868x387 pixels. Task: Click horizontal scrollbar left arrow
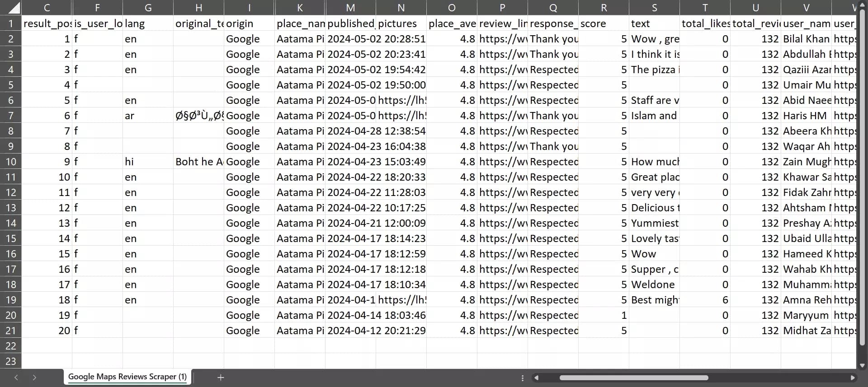[536, 378]
